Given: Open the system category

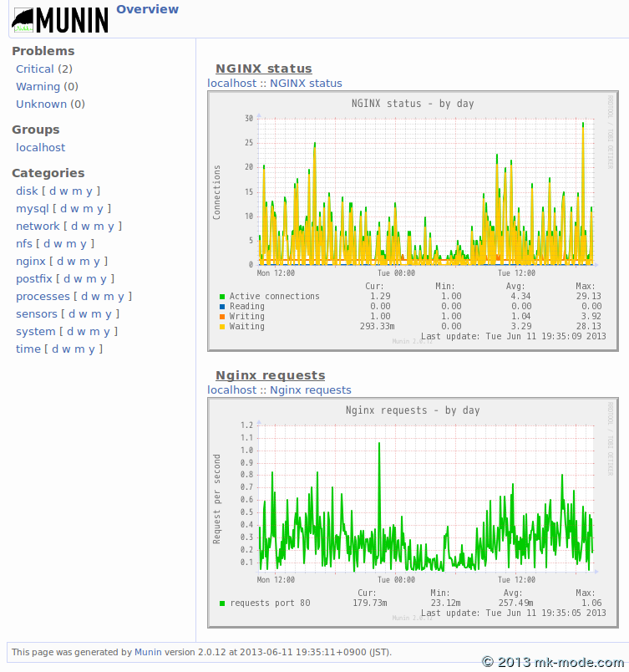Looking at the screenshot, I should (x=36, y=332).
